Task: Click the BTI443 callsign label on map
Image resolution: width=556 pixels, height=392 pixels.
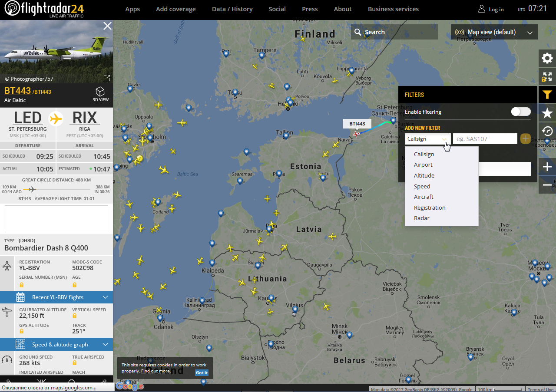Action: tap(357, 124)
